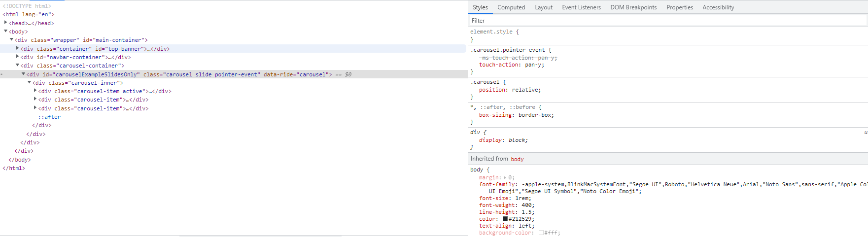Collapse the body element node
868x237 pixels.
[x=5, y=31]
